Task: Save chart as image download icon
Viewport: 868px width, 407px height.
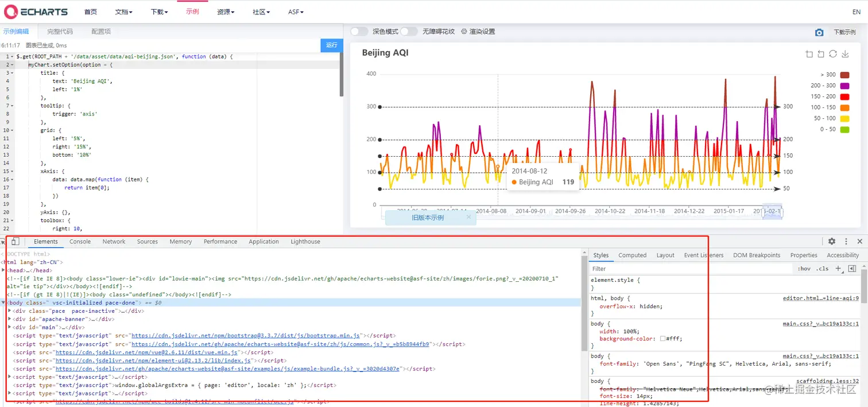Action: 845,54
